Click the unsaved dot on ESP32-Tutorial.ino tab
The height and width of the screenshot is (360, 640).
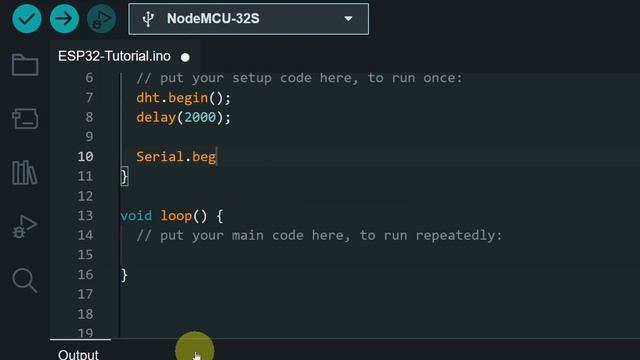[185, 57]
